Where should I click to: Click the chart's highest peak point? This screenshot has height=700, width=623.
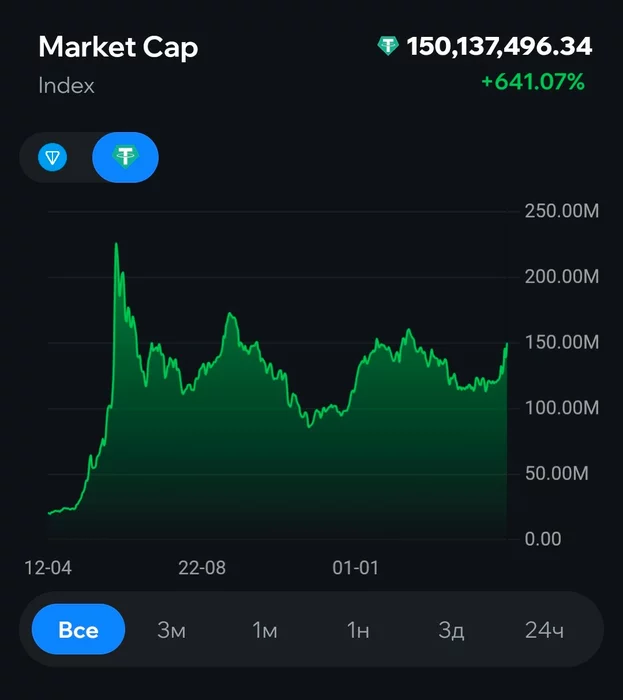point(116,244)
